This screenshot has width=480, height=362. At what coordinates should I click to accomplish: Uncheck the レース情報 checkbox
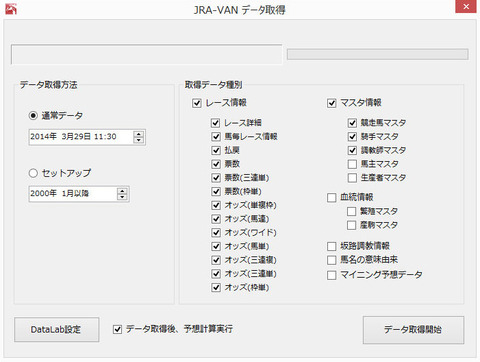click(197, 103)
